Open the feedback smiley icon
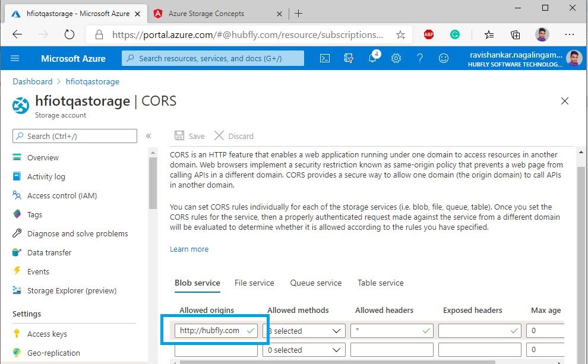The image size is (588, 364). [x=444, y=58]
